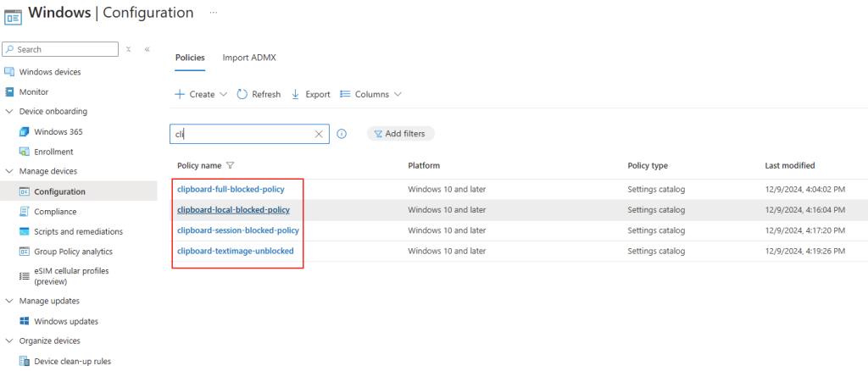Click the eSIM cellular profiles icon

(x=24, y=275)
